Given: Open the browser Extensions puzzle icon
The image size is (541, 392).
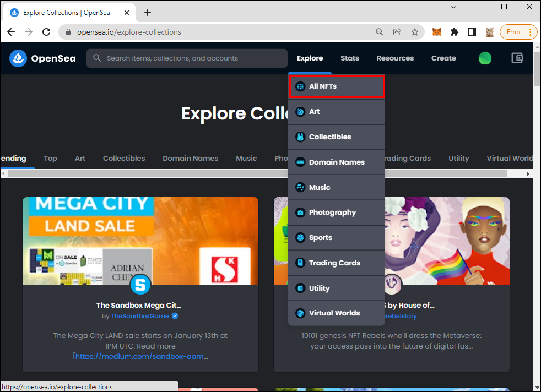Looking at the screenshot, I should [x=455, y=32].
